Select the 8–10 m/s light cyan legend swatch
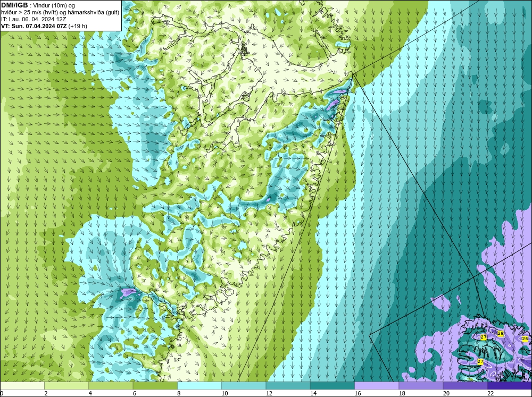The height and width of the screenshot is (397, 532). (x=199, y=385)
